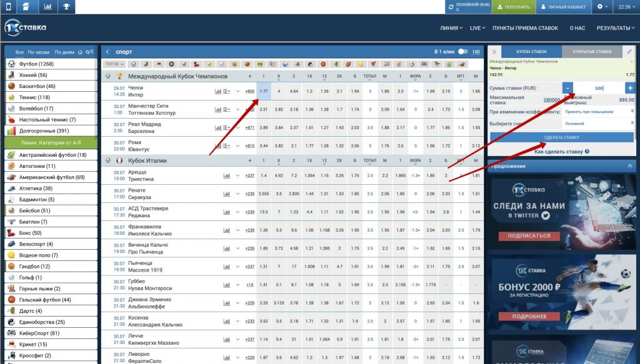Click the green ПОПОЛНИТЬ button
Image resolution: width=640 pixels, height=364 pixels.
click(x=513, y=7)
